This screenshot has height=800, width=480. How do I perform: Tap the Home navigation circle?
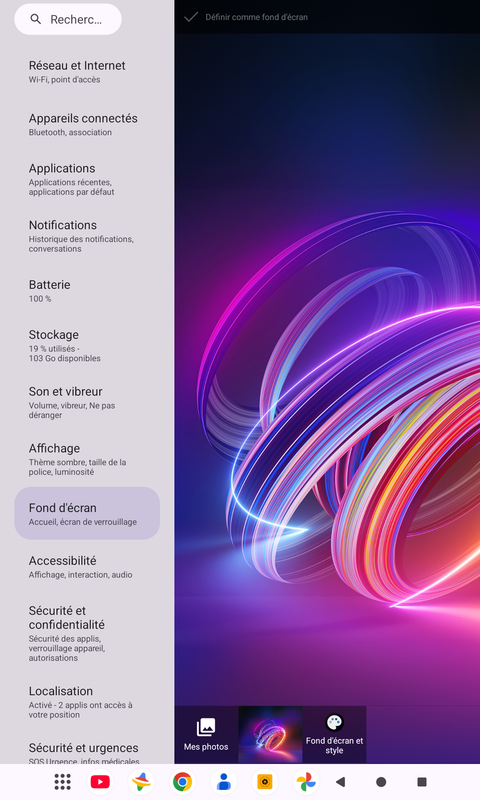[381, 782]
